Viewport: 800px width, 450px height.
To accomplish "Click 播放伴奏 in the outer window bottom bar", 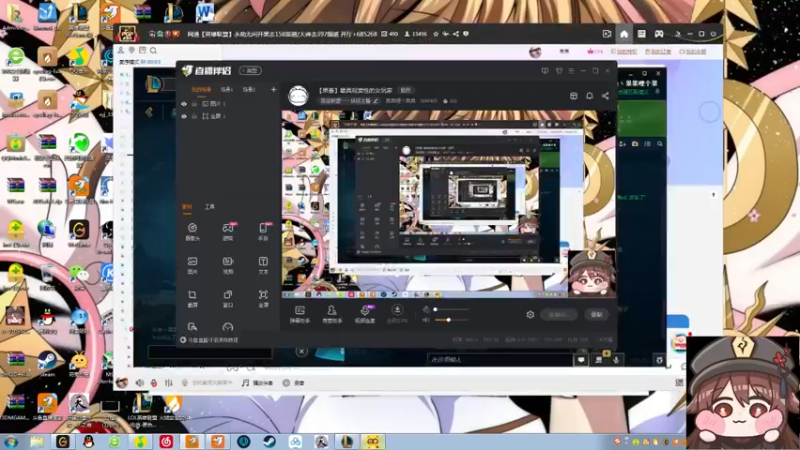I will pos(258,383).
